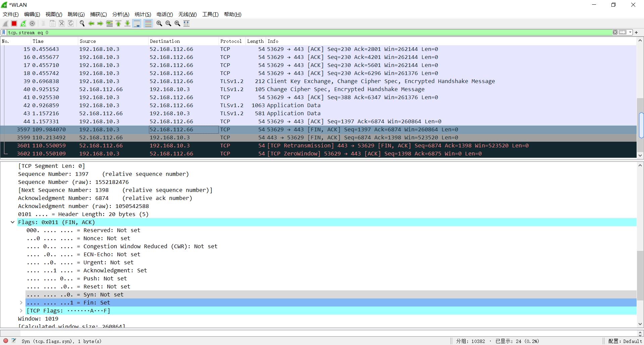
Task: Toggle packet list colorization
Action: tap(148, 23)
